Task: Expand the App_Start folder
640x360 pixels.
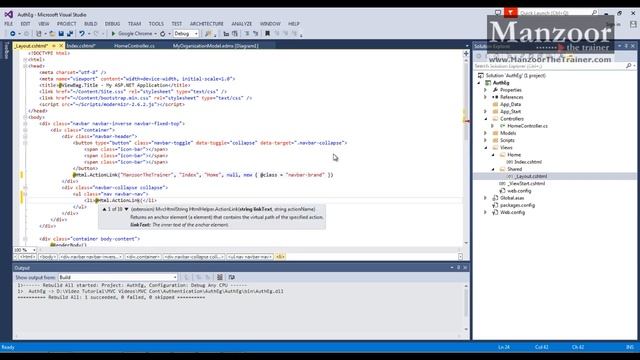Action: pyautogui.click(x=486, y=111)
